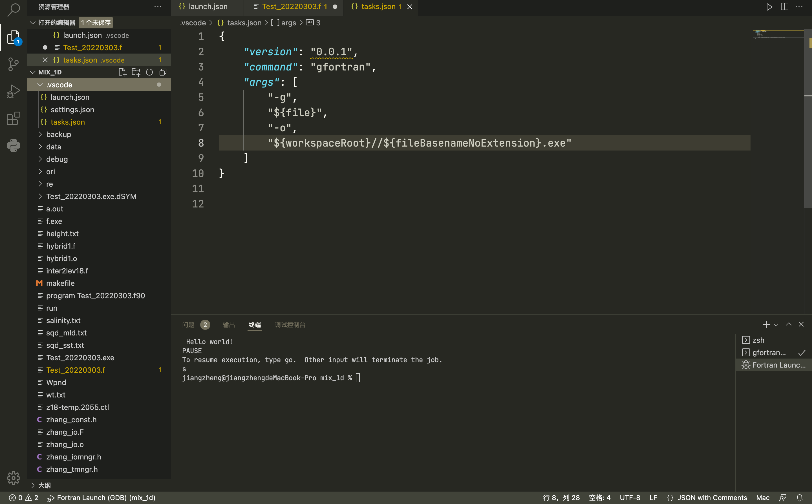Open the Run and Debug view
This screenshot has width=812, height=504.
point(13,91)
